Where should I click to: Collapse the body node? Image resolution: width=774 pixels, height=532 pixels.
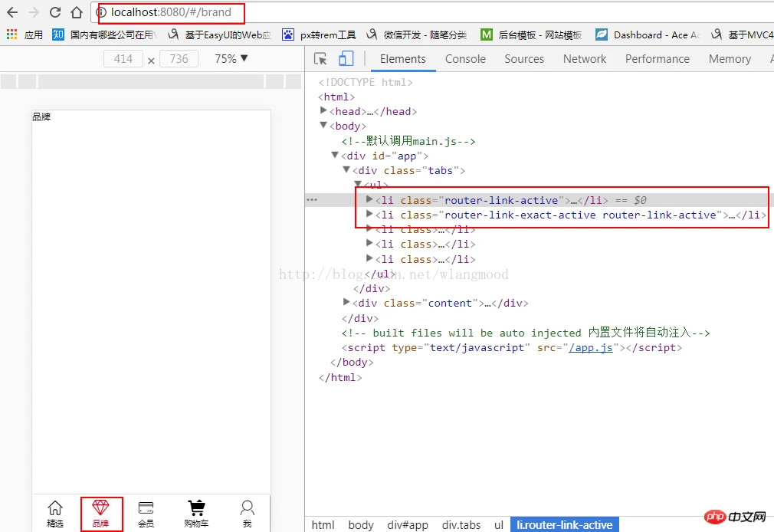click(323, 125)
